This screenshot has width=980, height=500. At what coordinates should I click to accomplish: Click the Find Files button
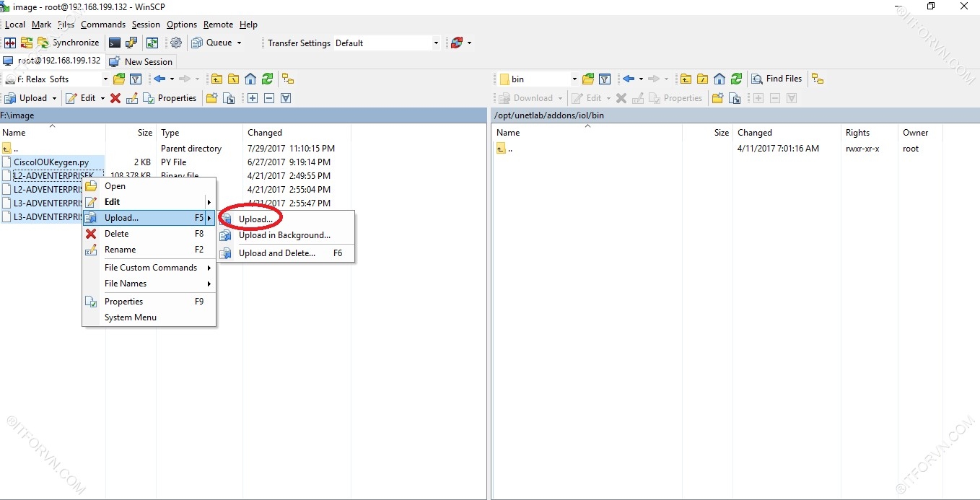click(776, 79)
